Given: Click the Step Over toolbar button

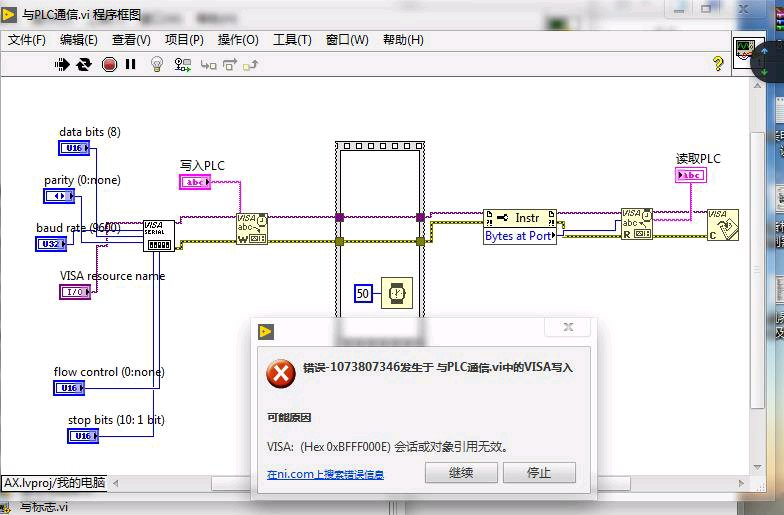Looking at the screenshot, I should [230, 64].
